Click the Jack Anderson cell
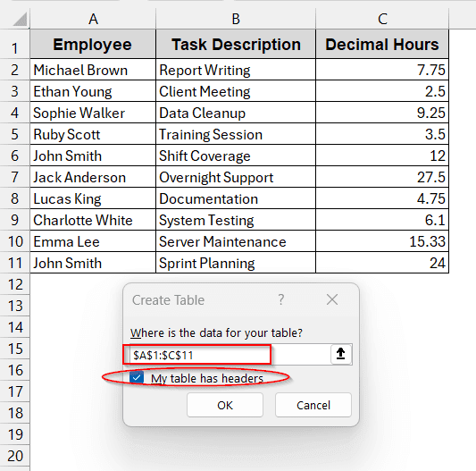 [x=93, y=177]
